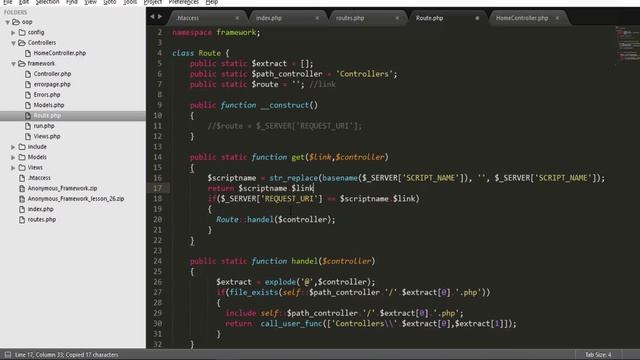Open the Help menu
The width and height of the screenshot is (640, 360).
211,2
